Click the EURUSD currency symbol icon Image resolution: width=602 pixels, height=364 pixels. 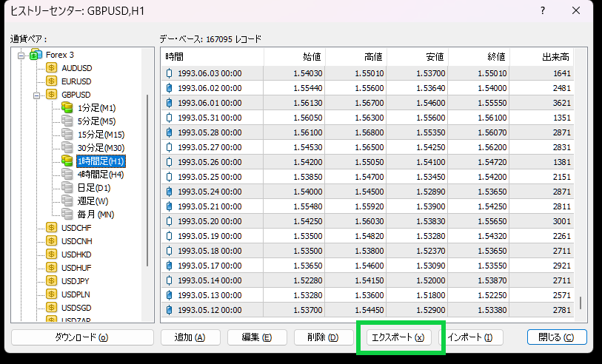51,81
